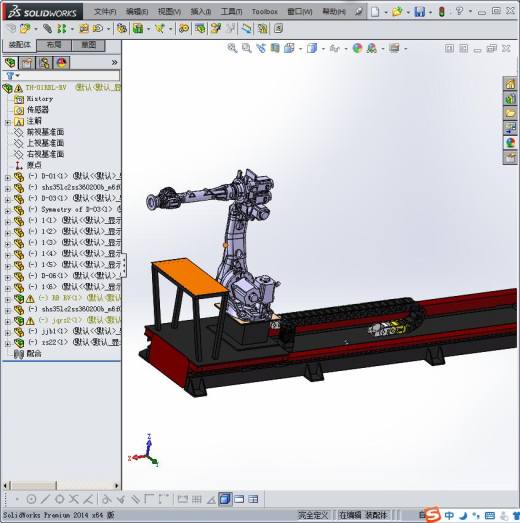
Task: Open the Display Style cube dropdown
Action: pos(324,49)
